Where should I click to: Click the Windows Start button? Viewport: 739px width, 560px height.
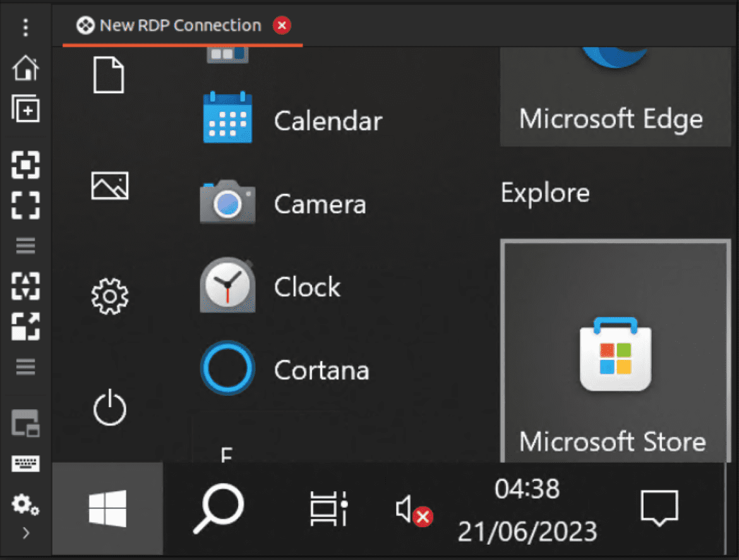(x=107, y=509)
